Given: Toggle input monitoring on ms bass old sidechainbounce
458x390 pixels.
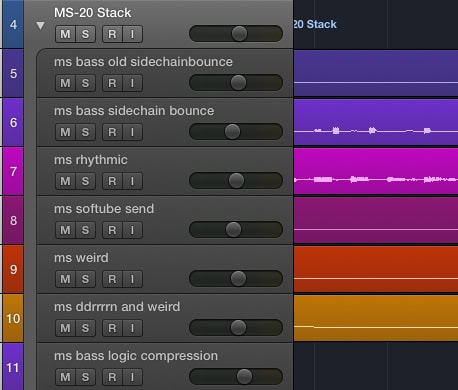Looking at the screenshot, I should (133, 83).
